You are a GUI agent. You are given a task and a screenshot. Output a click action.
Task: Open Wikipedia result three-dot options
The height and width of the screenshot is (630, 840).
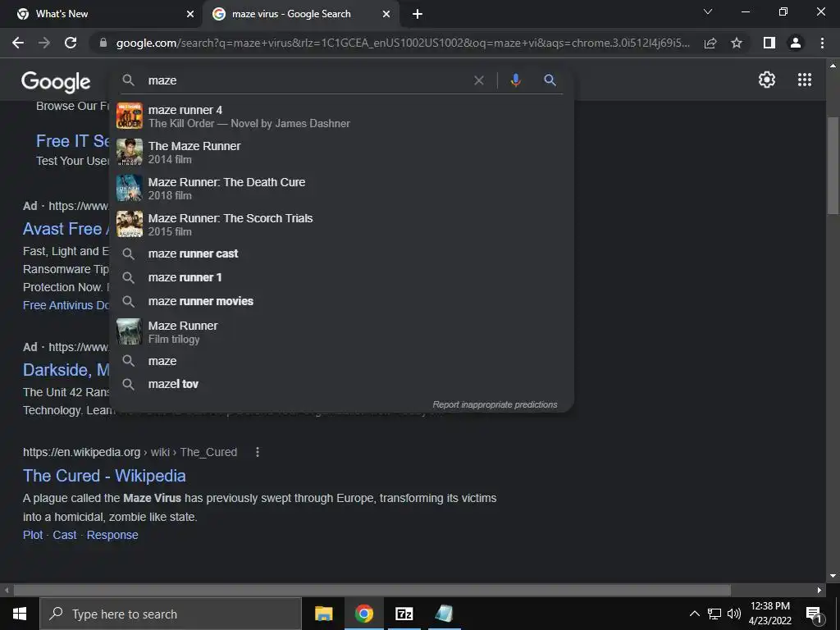coord(258,452)
